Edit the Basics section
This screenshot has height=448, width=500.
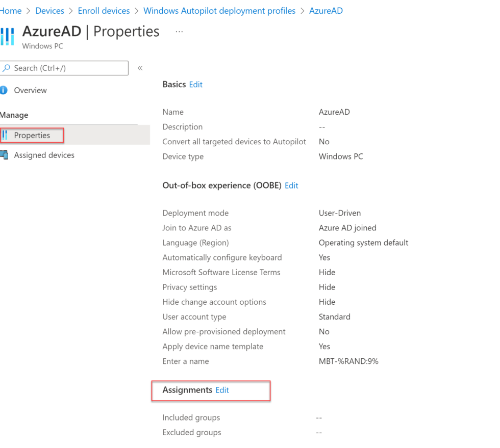(195, 84)
